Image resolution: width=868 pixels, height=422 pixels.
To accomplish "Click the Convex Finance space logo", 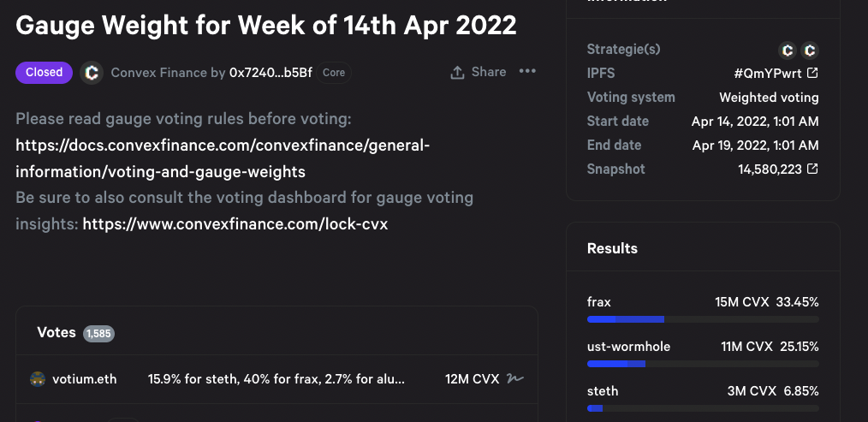I will coord(92,73).
